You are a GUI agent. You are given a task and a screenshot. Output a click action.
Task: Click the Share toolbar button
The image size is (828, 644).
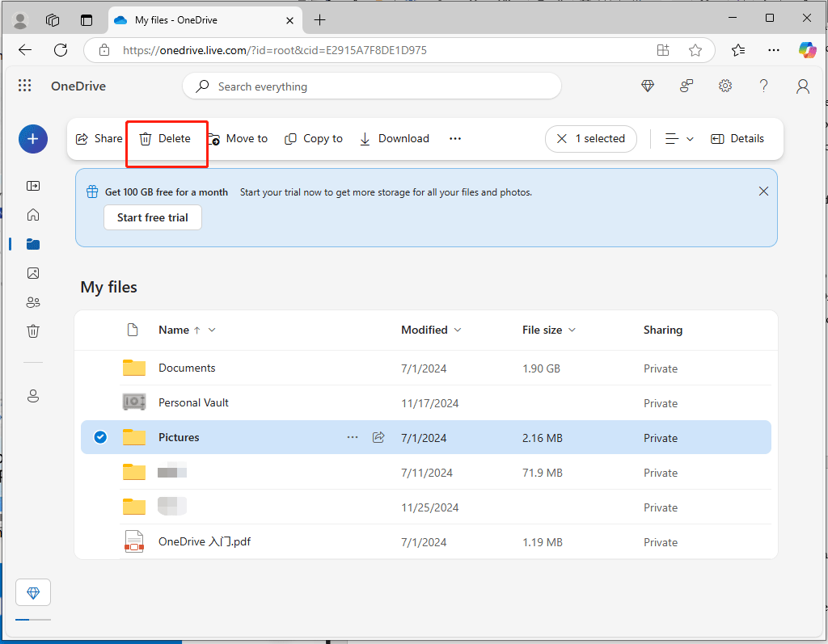tap(99, 139)
